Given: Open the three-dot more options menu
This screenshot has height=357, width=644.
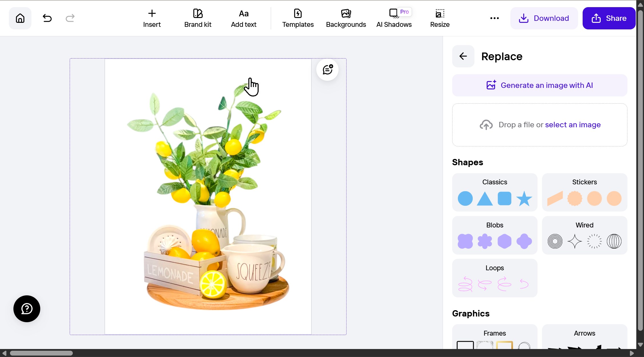Looking at the screenshot, I should tap(494, 18).
